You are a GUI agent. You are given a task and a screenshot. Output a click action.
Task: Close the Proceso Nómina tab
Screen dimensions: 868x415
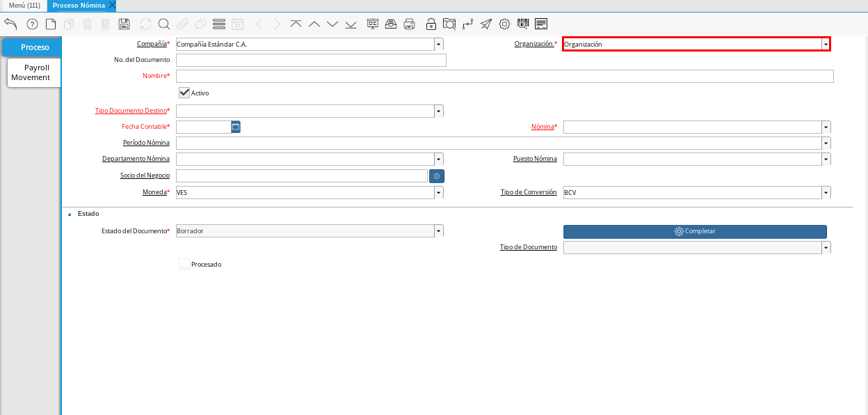112,5
